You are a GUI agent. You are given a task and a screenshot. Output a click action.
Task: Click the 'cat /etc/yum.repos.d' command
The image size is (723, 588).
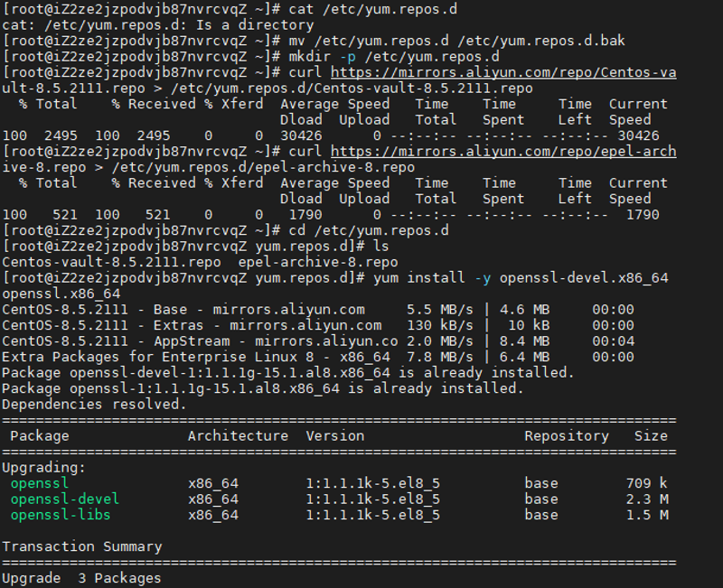tap(372, 9)
